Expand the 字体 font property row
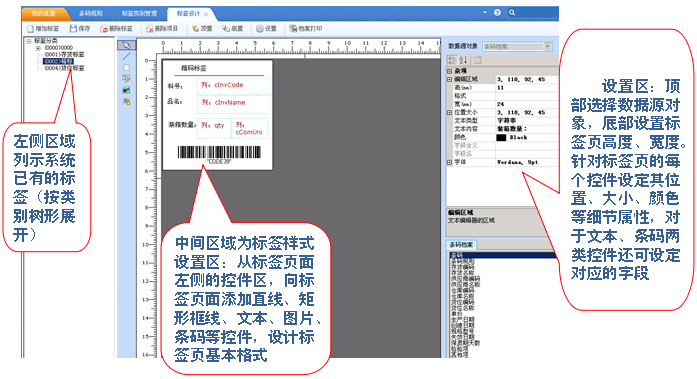This screenshot has height=379, width=697. 449,163
